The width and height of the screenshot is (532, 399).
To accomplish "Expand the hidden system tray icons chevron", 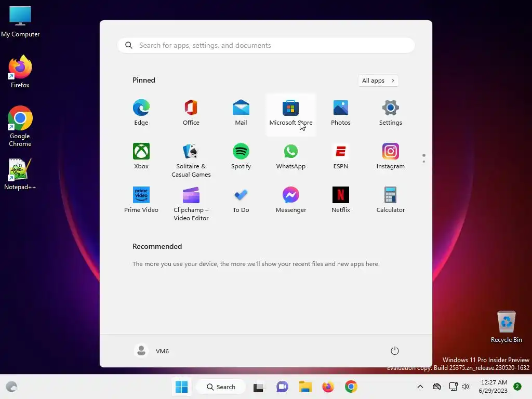I will (x=420, y=387).
